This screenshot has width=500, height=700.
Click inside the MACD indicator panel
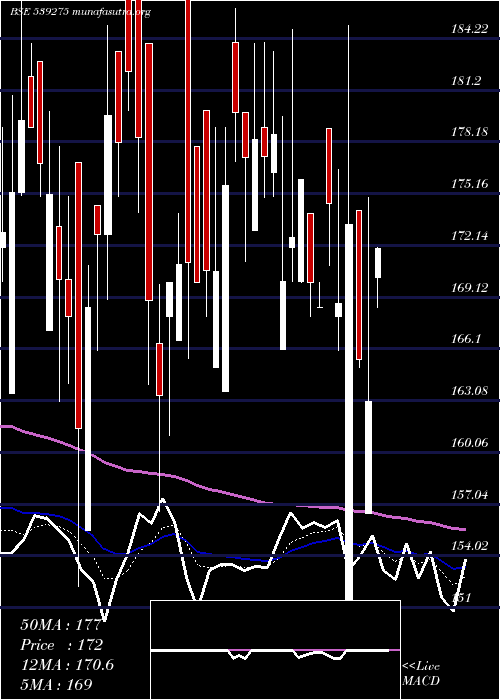click(x=275, y=650)
